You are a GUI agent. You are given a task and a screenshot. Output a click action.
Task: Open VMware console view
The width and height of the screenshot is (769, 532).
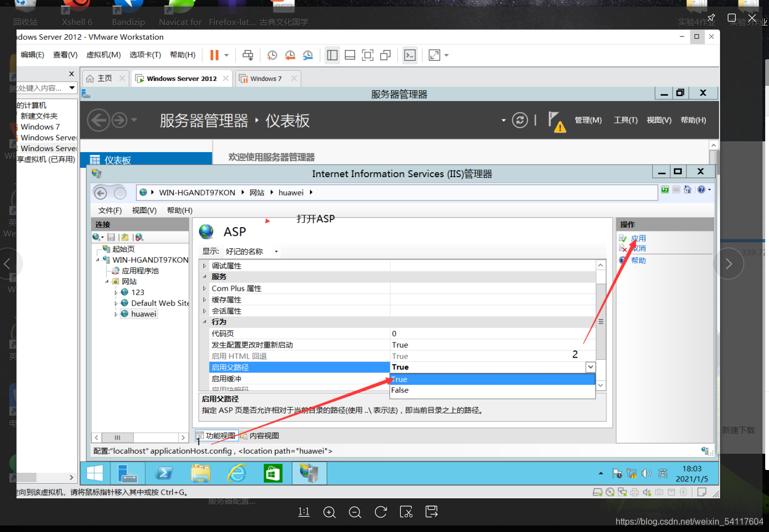[x=410, y=55]
